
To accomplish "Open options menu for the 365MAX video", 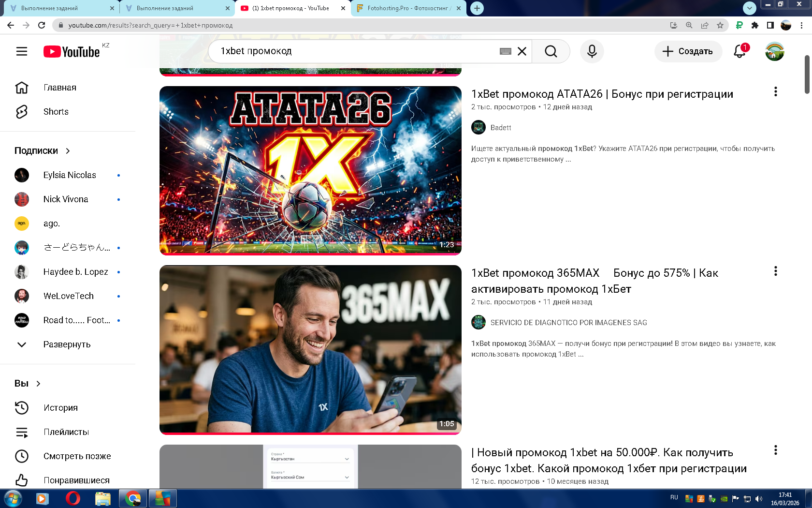I will pos(775,271).
